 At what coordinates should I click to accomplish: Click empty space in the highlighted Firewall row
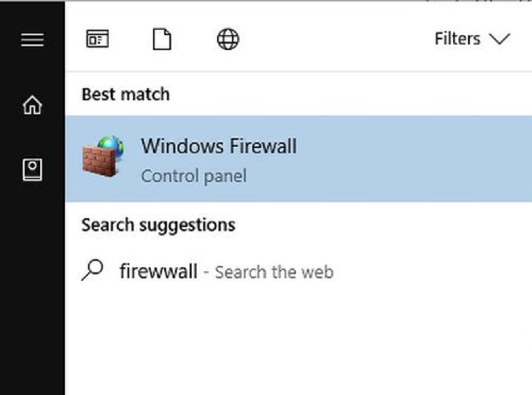click(x=409, y=159)
